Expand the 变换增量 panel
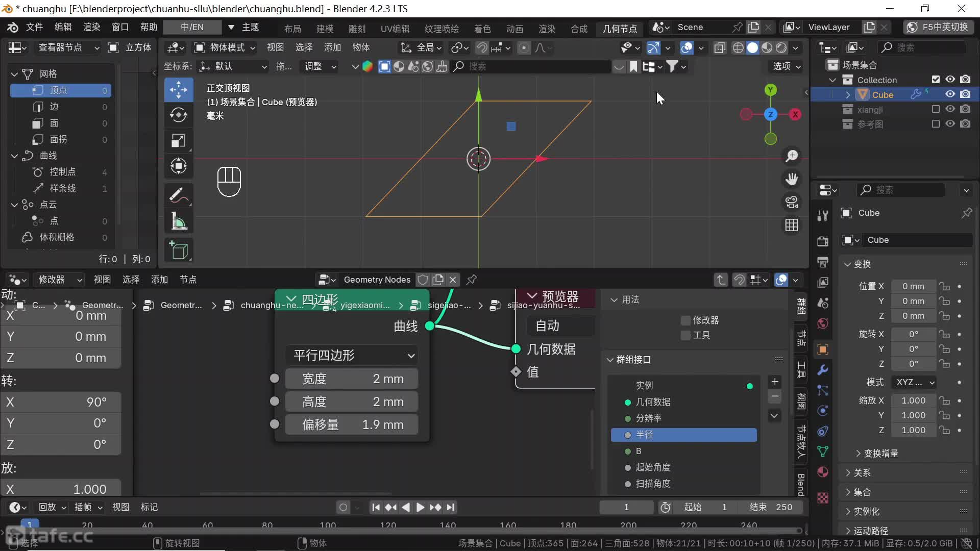 point(880,453)
